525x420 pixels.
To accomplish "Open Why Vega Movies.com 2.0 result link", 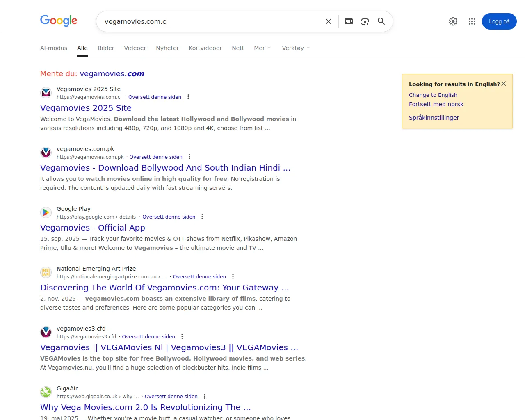I will 146,407.
